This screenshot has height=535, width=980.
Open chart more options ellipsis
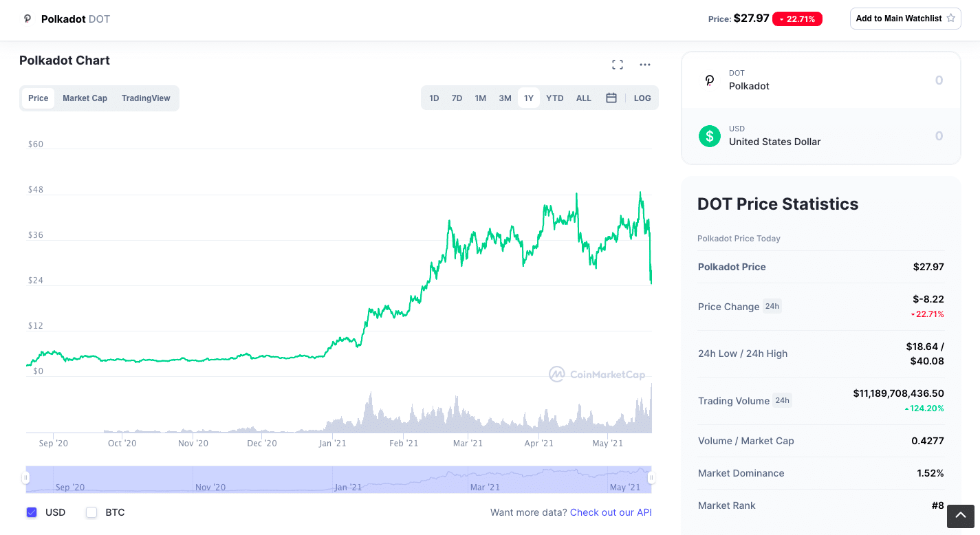click(x=645, y=65)
